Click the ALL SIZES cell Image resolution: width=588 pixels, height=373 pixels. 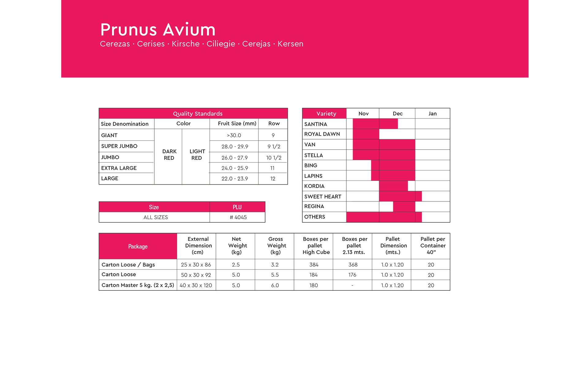[x=156, y=217]
